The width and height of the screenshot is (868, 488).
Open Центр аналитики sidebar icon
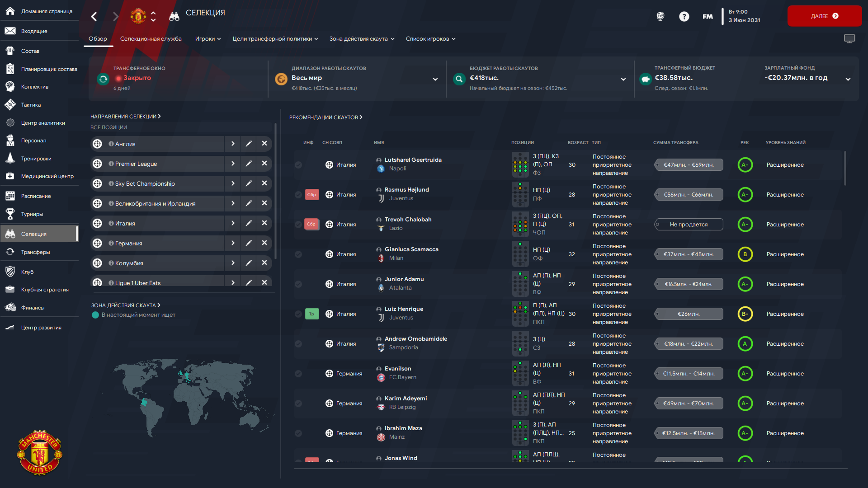click(10, 122)
